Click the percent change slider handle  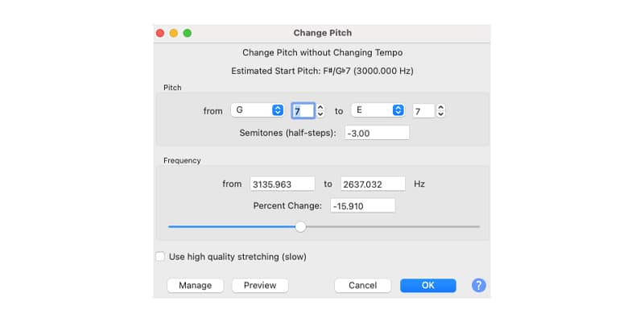(300, 227)
